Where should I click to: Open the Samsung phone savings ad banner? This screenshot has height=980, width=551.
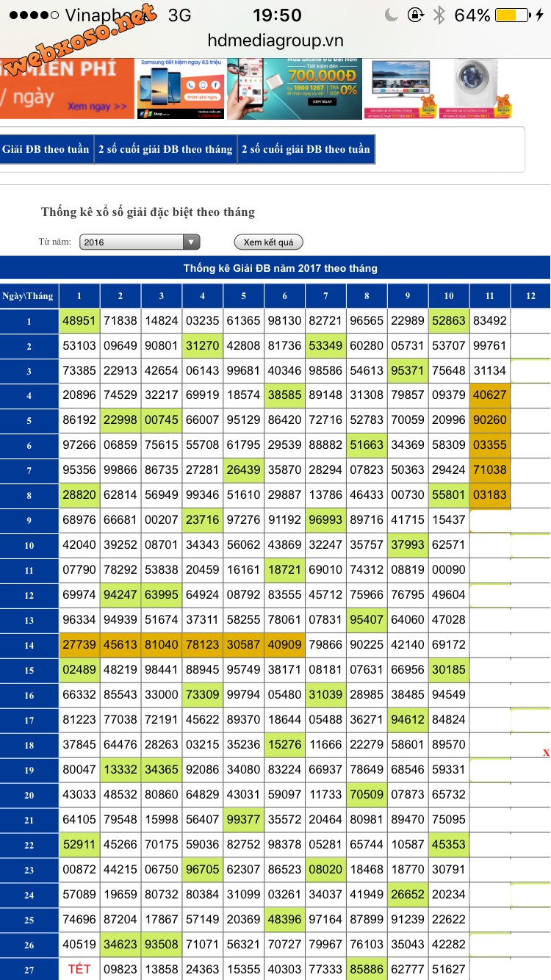click(180, 89)
